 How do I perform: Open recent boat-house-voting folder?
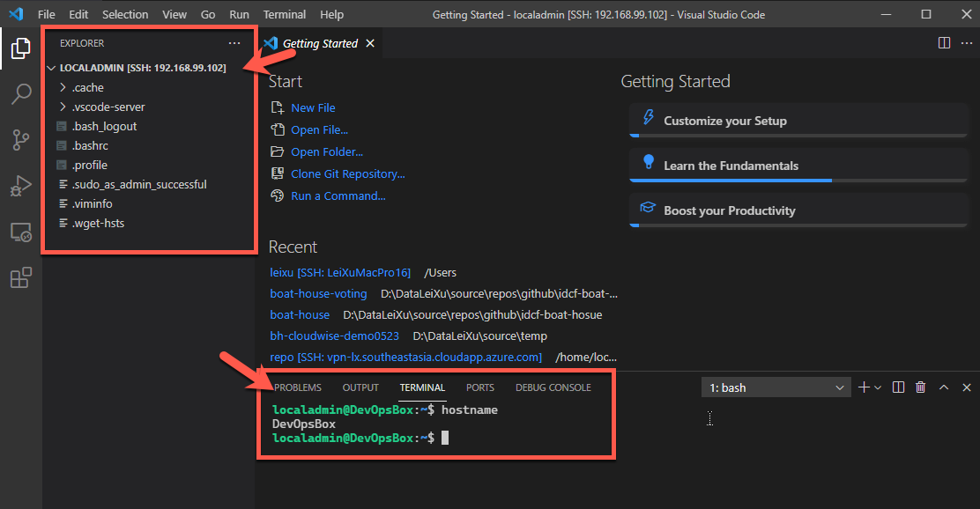318,293
